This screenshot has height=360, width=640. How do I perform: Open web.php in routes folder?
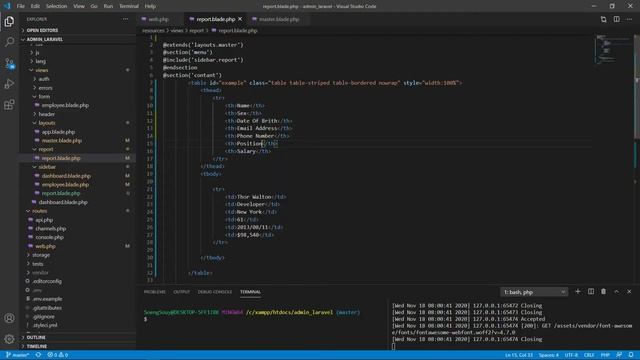[x=45, y=246]
